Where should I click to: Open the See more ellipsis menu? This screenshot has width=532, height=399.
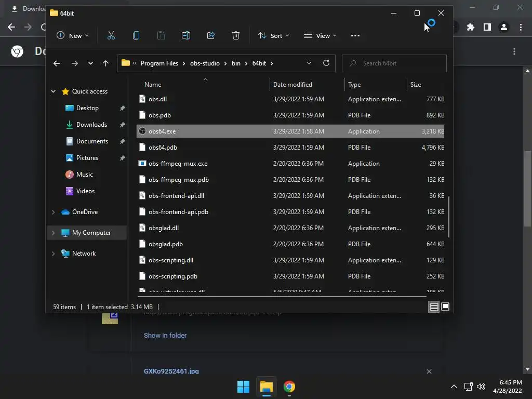pos(355,36)
